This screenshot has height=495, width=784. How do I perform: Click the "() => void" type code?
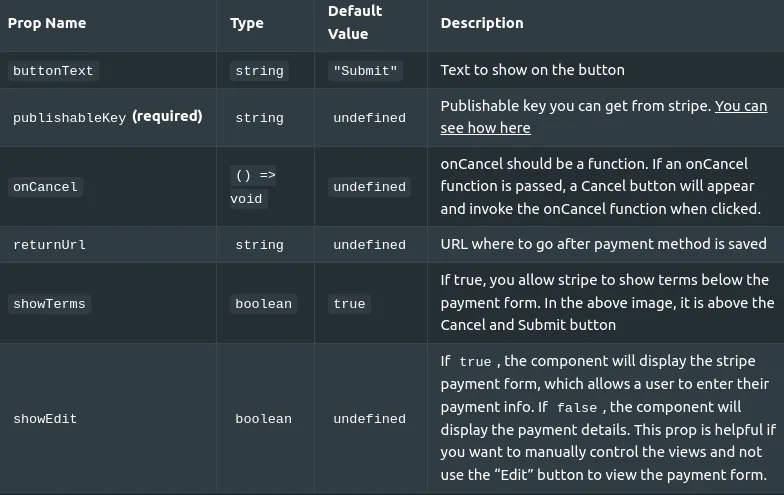[x=253, y=187]
